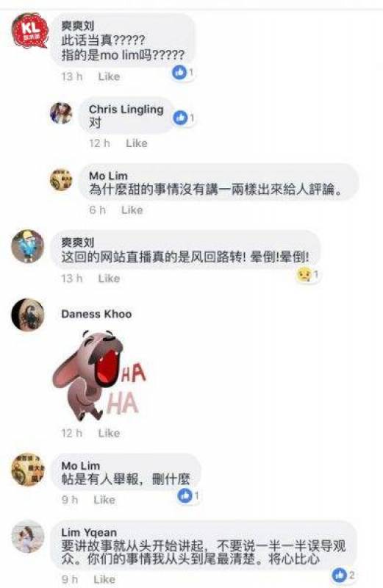Screen dimensions: 383x588
Task: Show likes on the mo lim question comment
Action: click(x=183, y=72)
